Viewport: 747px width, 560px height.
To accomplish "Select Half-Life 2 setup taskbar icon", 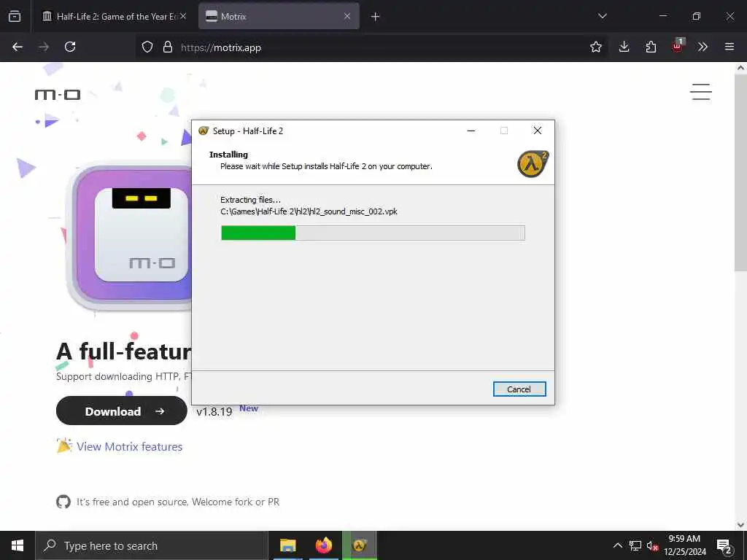I will (x=359, y=545).
